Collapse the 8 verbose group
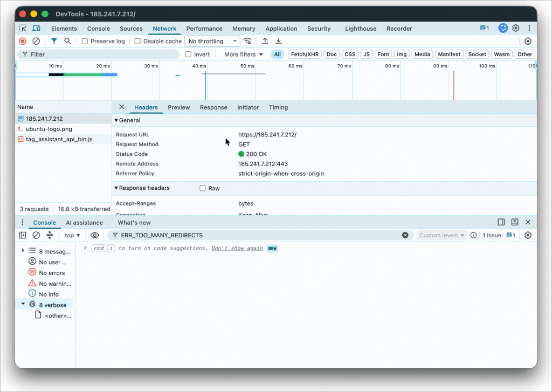This screenshot has width=552, height=392. [x=23, y=304]
